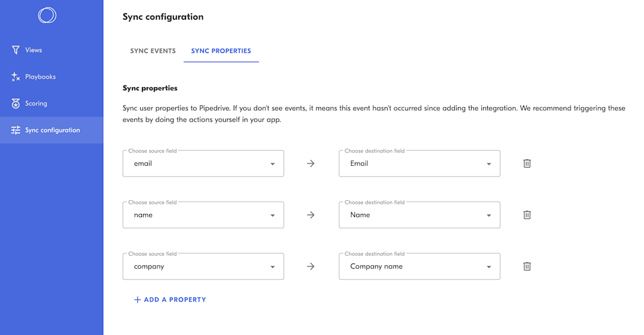The height and width of the screenshot is (335, 644).
Task: Go to Playbooks in the sidebar
Action: [41, 77]
